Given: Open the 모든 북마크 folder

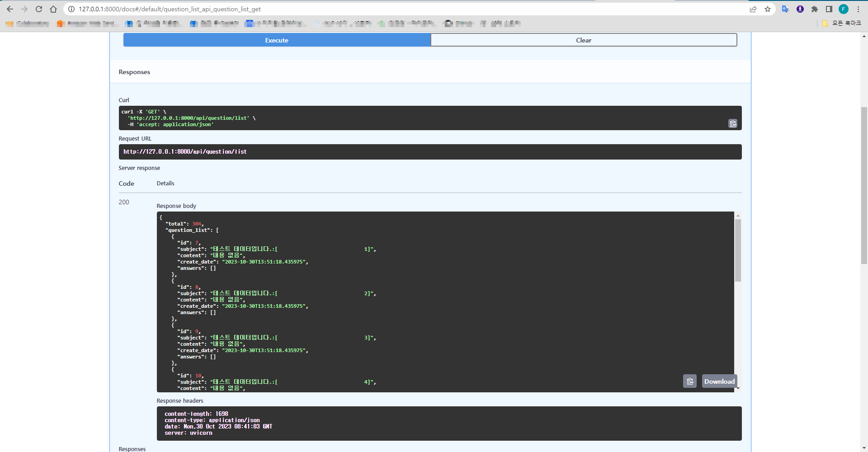Looking at the screenshot, I should pyautogui.click(x=842, y=24).
